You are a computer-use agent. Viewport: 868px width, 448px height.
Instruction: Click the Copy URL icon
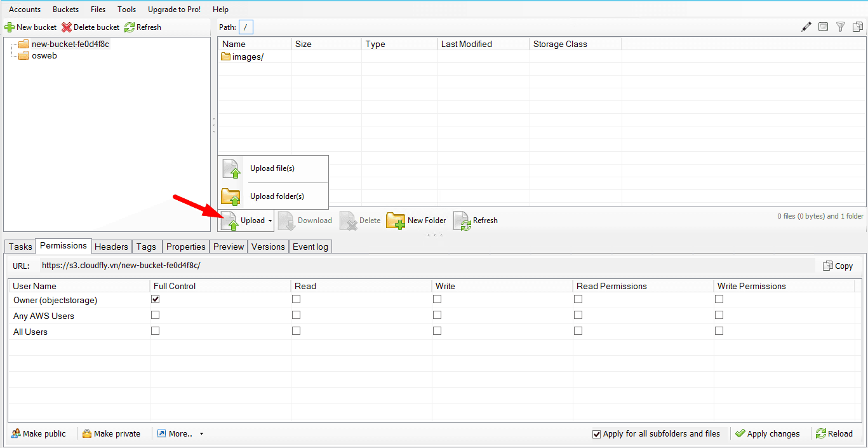[828, 266]
